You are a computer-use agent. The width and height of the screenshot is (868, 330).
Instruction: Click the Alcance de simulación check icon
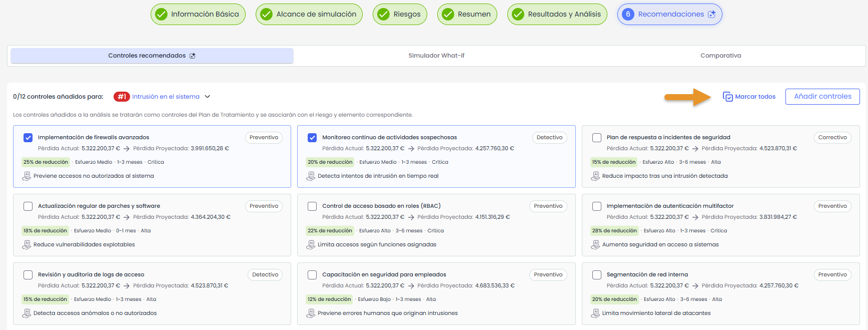tap(267, 14)
